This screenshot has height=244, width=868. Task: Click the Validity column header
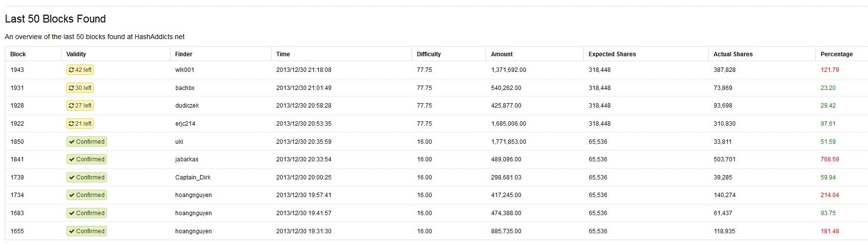tap(76, 54)
